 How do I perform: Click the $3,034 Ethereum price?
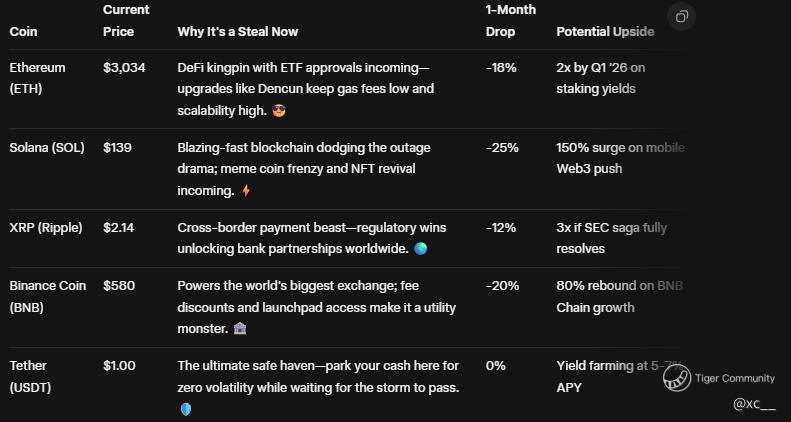124,68
